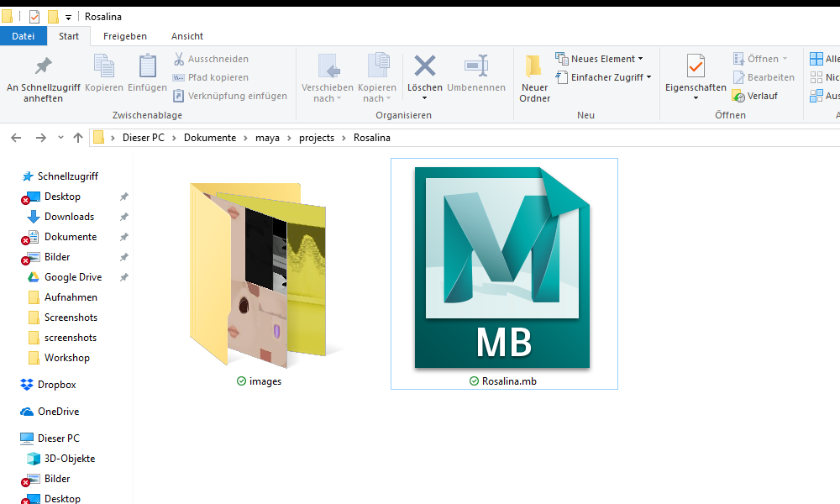Open Bilder under Dieser PC
The width and height of the screenshot is (840, 504).
click(x=57, y=479)
